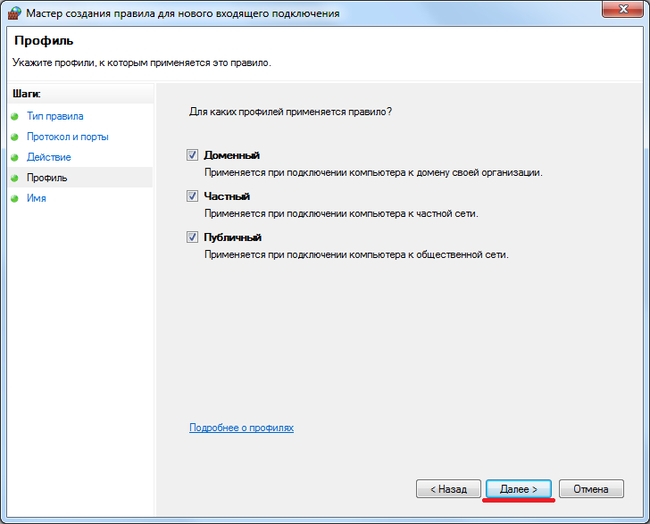This screenshot has height=524, width=650.
Task: Toggle the "Частный" profile checkbox
Action: tap(192, 196)
